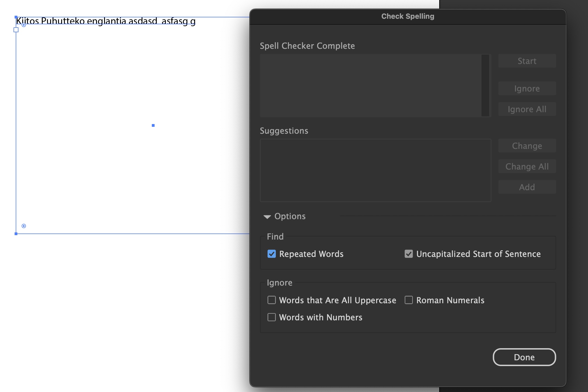Click the Change button
The image size is (588, 392).
pos(527,146)
